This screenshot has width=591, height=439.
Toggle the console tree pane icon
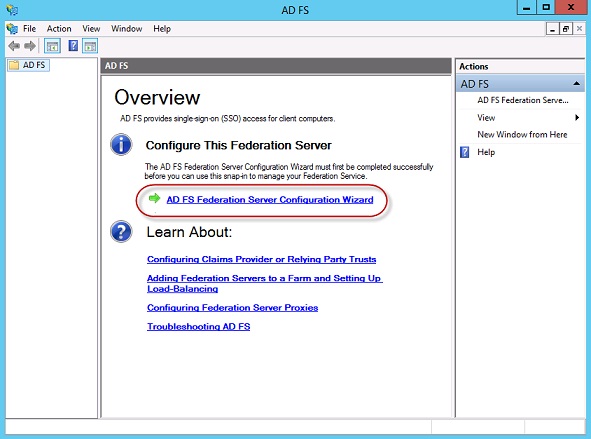coord(52,46)
